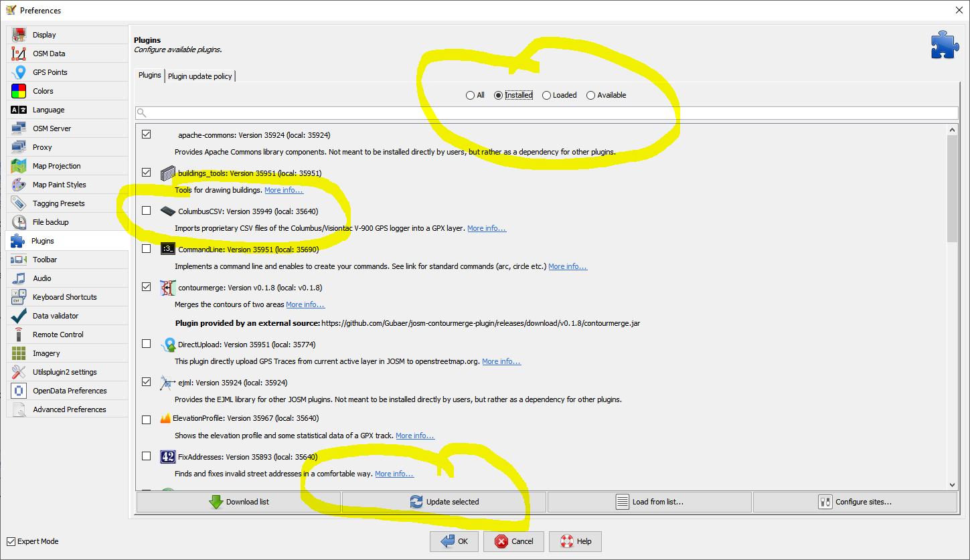970x560 pixels.
Task: Click the Update selected button
Action: [x=444, y=502]
